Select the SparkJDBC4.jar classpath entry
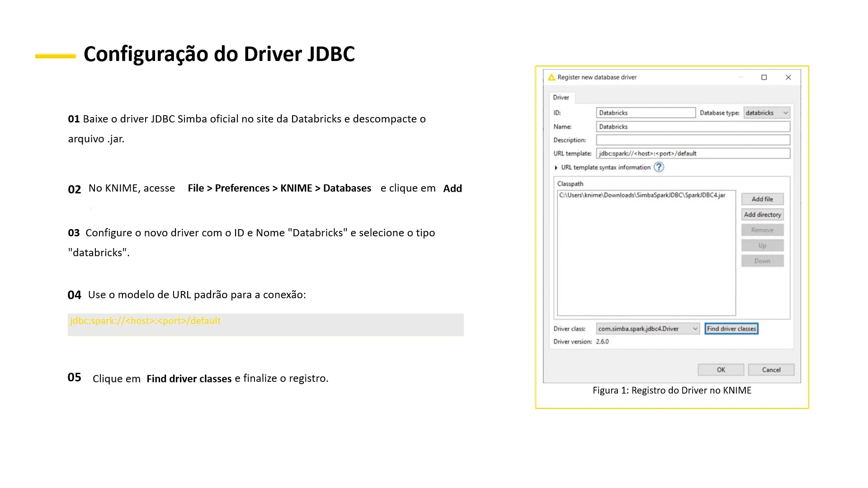Image resolution: width=868 pixels, height=488 pixels. click(642, 195)
